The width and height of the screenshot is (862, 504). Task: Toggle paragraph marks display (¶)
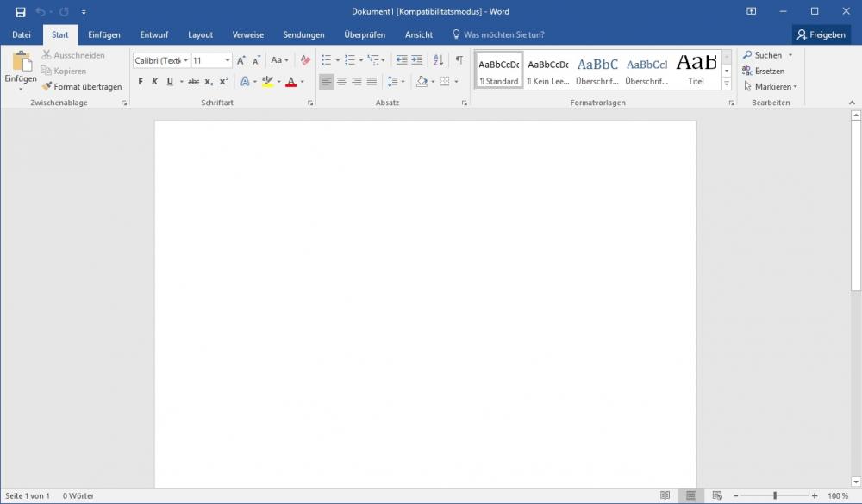pyautogui.click(x=459, y=60)
